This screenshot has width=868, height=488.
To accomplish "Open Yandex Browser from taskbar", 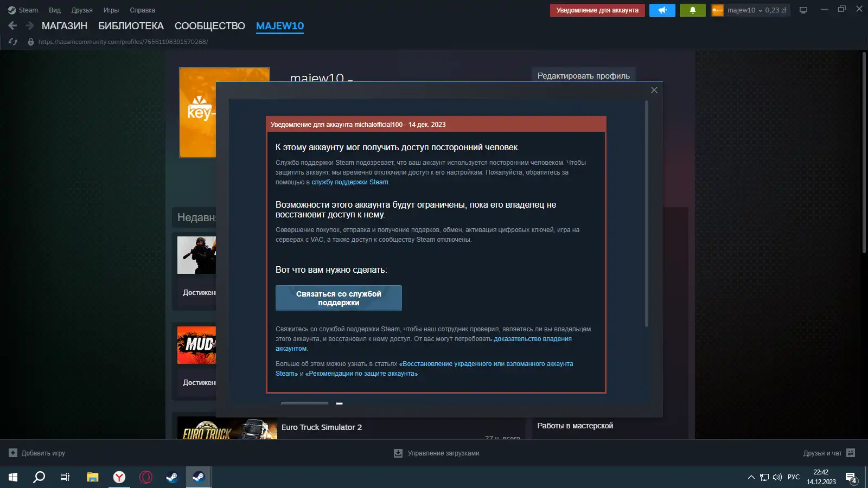I will (x=119, y=477).
